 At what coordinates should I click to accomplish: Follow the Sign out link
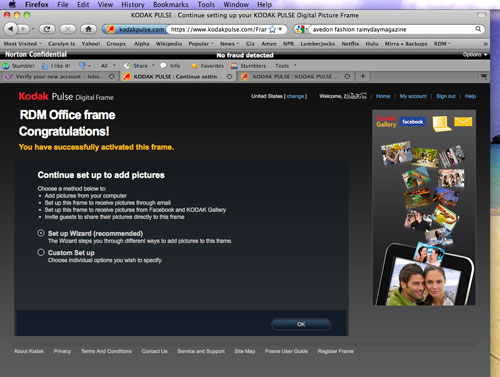[446, 96]
